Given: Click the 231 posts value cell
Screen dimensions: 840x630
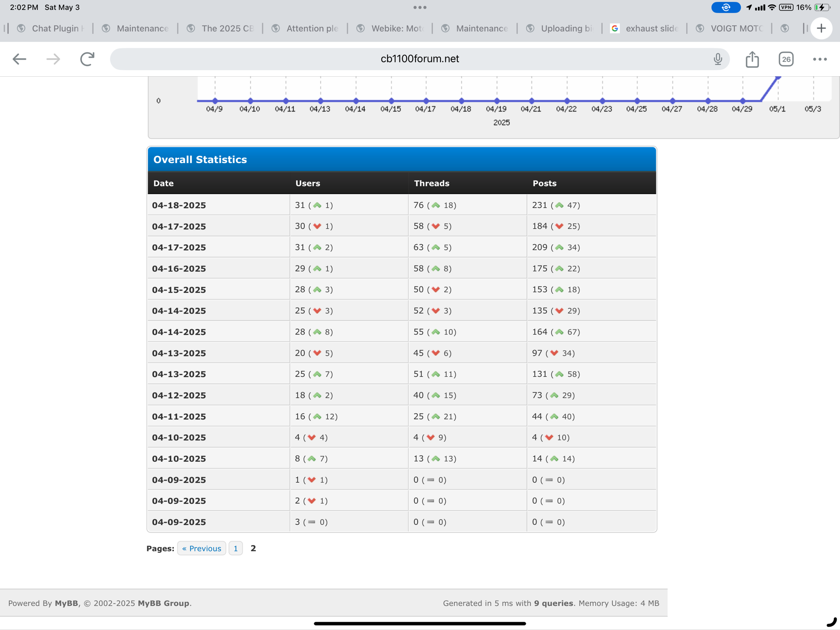Looking at the screenshot, I should click(x=591, y=205).
